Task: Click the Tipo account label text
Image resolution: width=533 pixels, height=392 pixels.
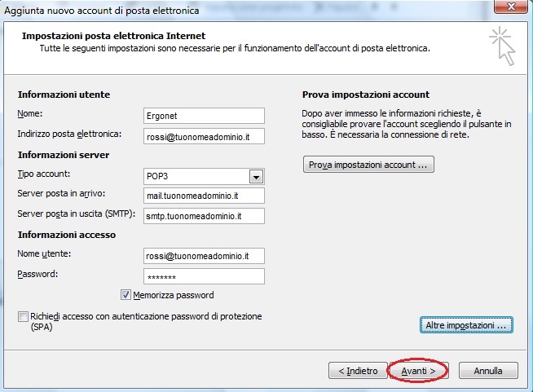Action: point(44,174)
